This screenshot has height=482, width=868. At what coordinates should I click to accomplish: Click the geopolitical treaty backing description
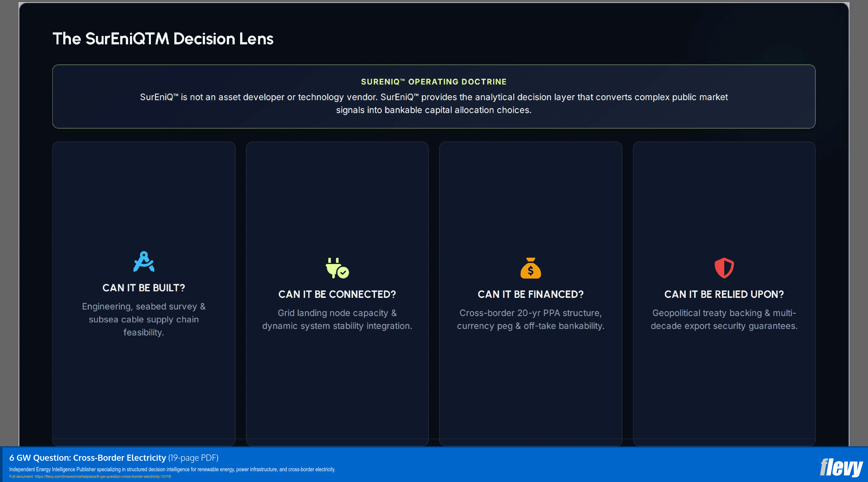click(724, 319)
